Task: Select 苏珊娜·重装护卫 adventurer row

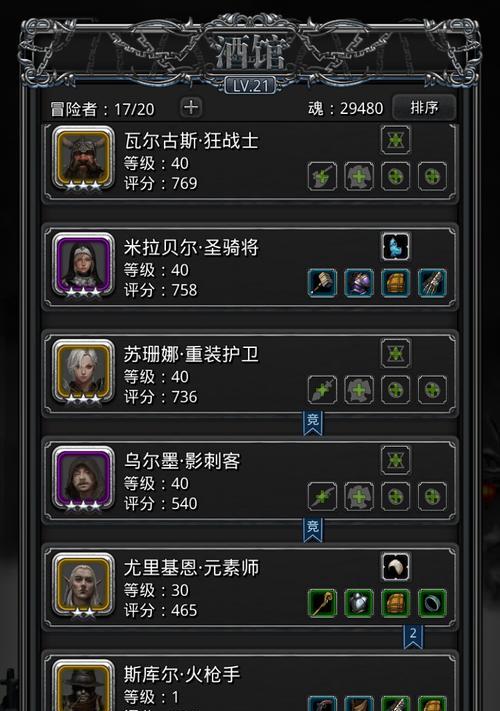Action: (x=250, y=375)
